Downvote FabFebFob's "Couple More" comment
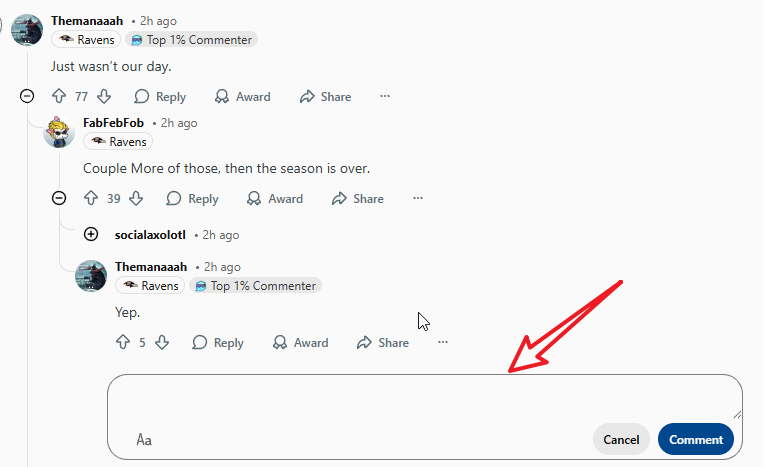 coord(137,199)
